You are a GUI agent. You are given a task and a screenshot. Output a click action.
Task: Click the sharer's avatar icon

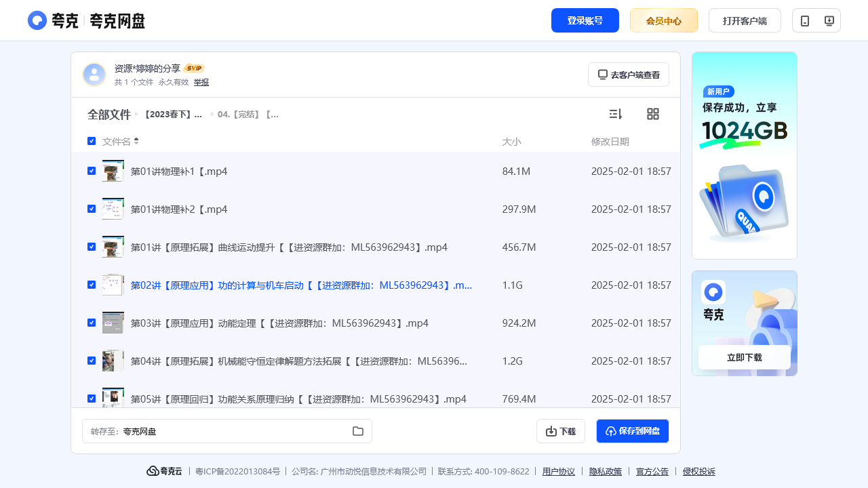point(94,75)
